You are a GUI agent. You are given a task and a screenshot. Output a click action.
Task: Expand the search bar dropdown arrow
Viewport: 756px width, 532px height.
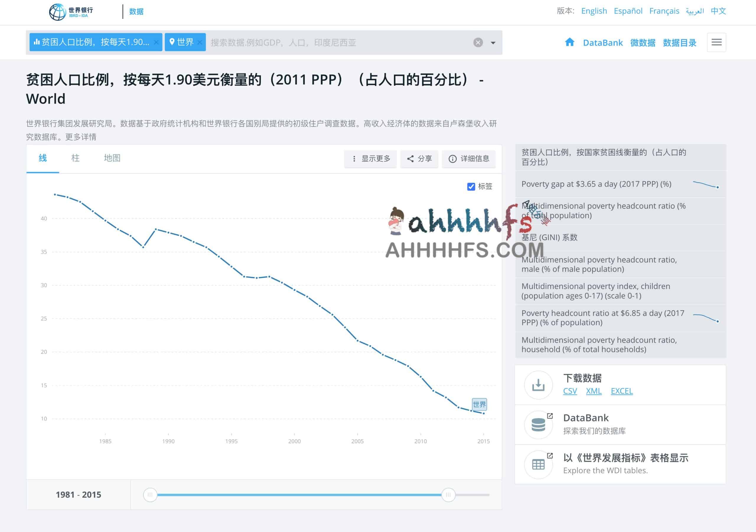492,43
